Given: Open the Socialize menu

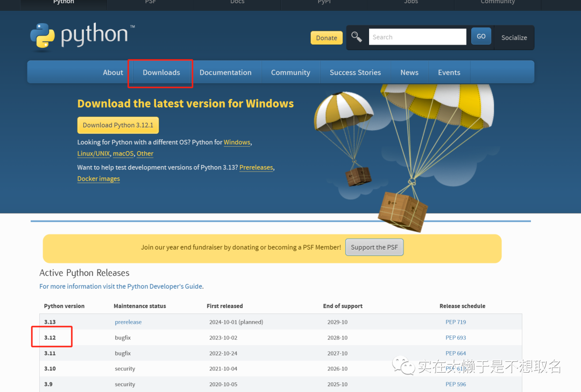Looking at the screenshot, I should tap(514, 38).
